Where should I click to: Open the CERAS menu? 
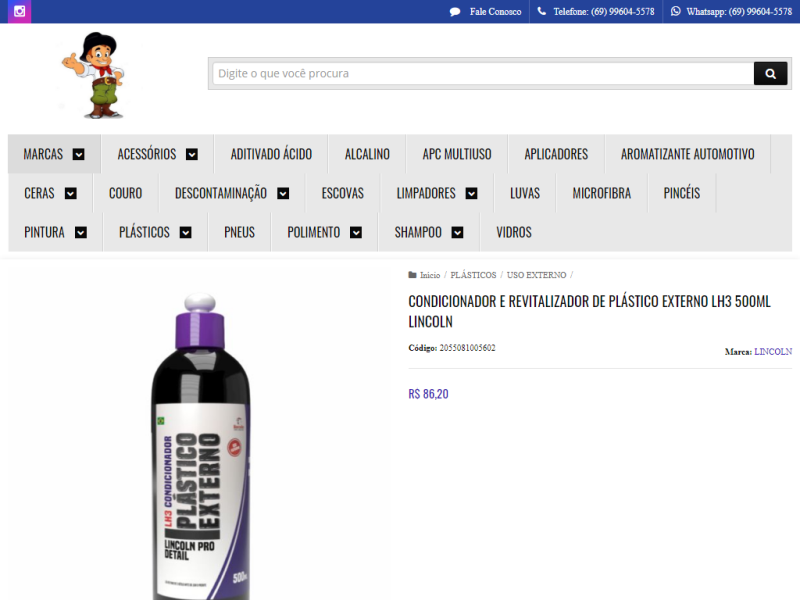click(39, 193)
